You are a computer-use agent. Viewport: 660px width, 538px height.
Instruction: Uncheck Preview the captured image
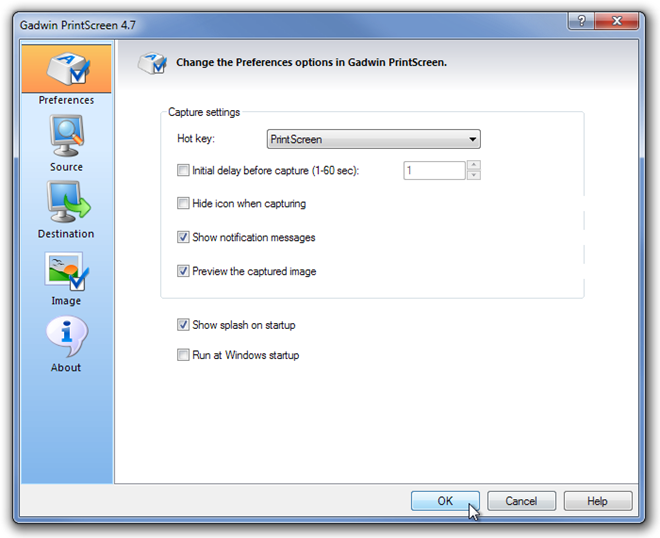tap(183, 271)
